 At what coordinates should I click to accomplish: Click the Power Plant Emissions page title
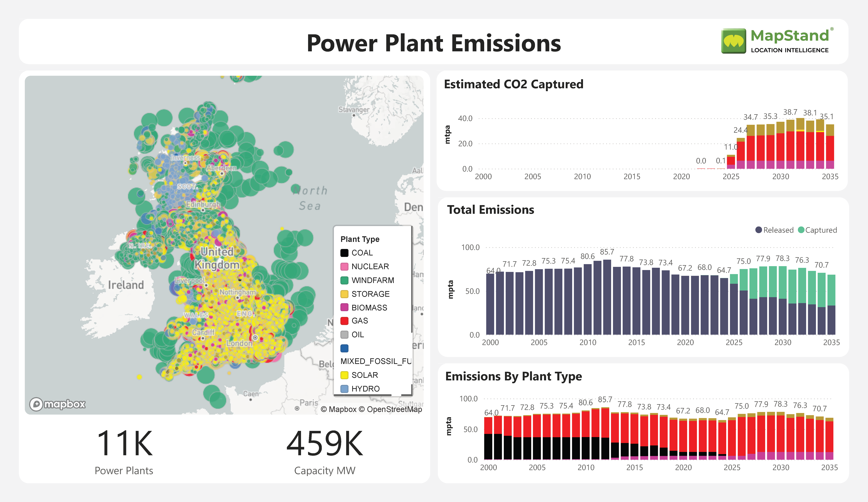pyautogui.click(x=434, y=43)
